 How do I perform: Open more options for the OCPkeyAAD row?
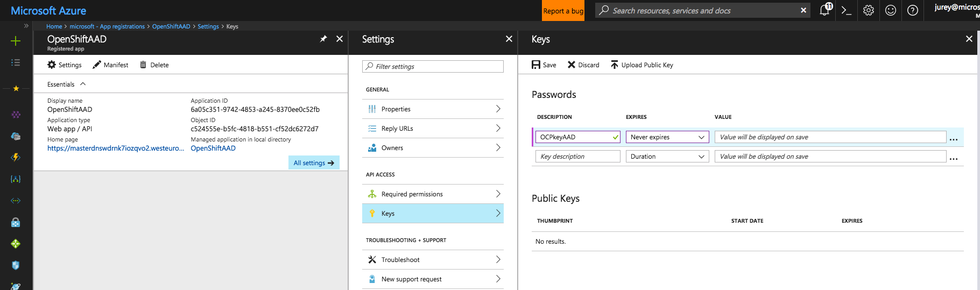(954, 139)
